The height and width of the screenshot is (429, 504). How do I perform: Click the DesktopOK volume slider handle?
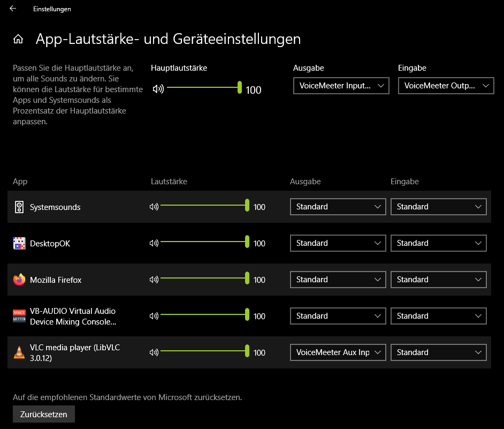click(x=247, y=242)
